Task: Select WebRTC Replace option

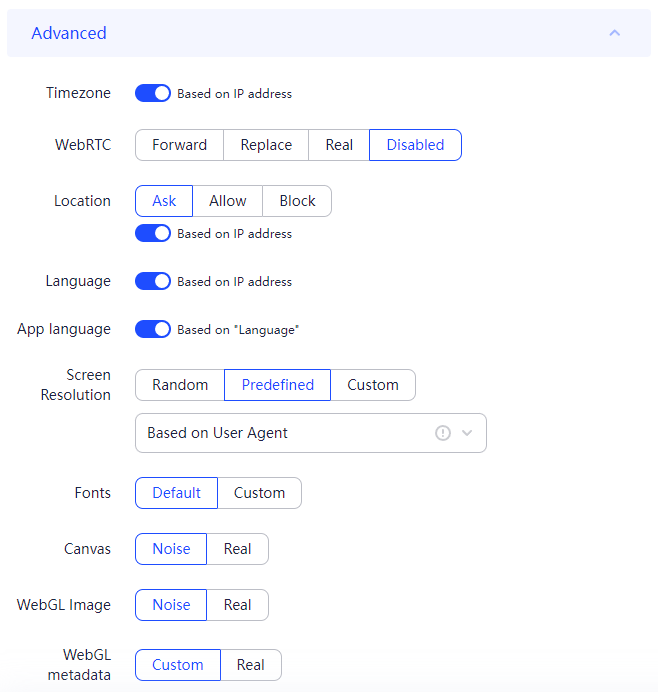Action: (266, 145)
